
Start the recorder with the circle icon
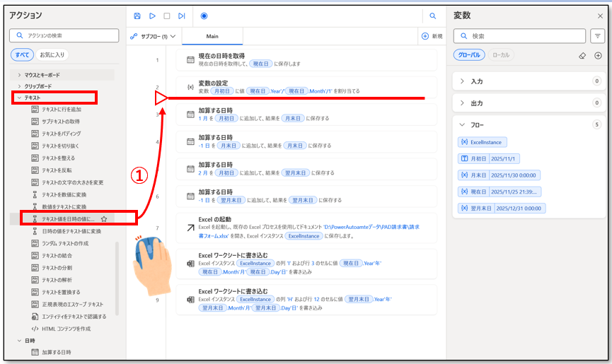[x=204, y=16]
